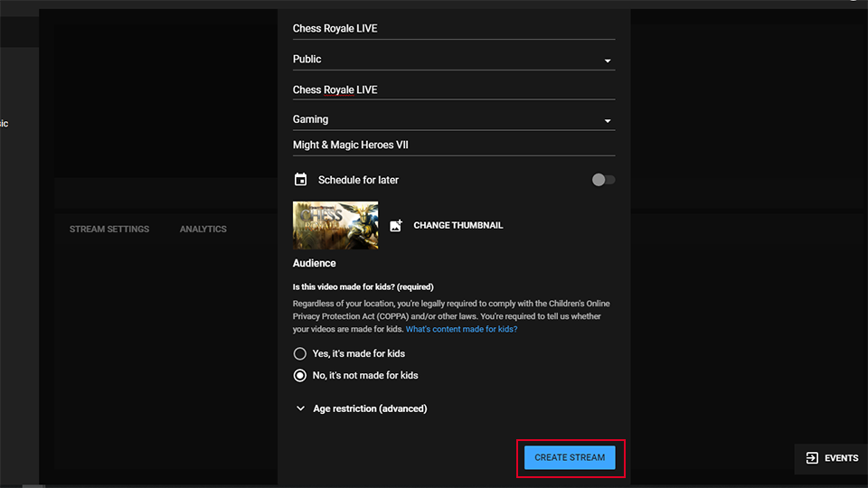
Task: Edit the Might & Magic Heroes VII game field
Action: point(454,145)
